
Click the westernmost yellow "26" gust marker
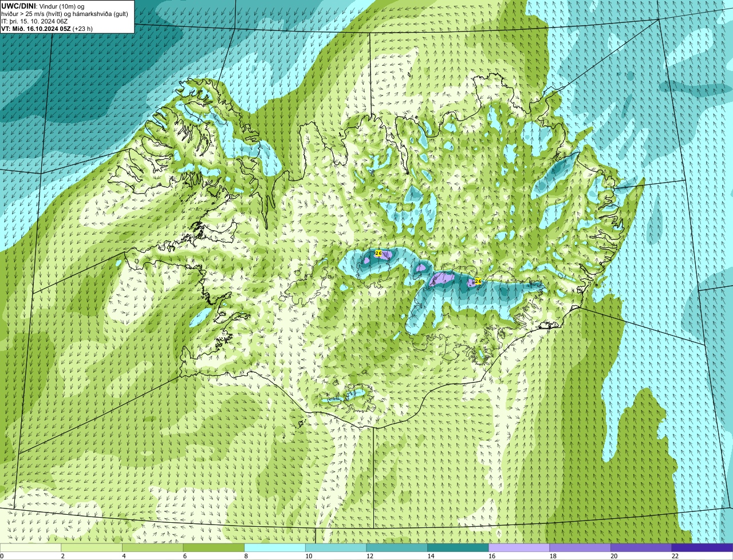coord(378,253)
